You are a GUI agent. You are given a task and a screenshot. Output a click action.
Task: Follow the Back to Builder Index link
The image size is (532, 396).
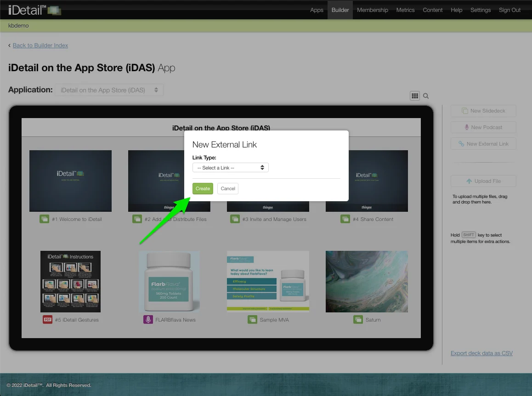40,45
